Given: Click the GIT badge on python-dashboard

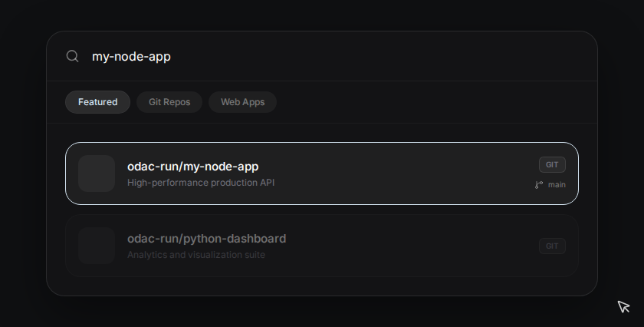Looking at the screenshot, I should click(x=552, y=246).
